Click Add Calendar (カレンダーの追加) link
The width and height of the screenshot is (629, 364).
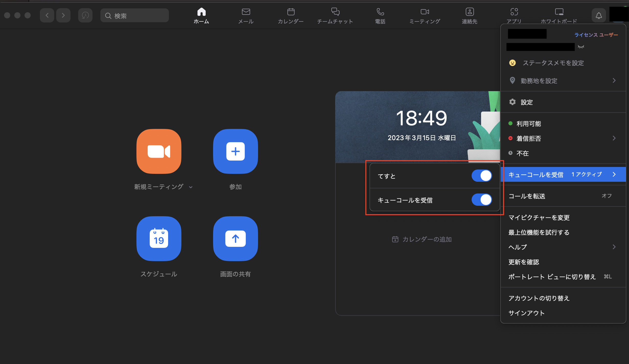[x=422, y=239]
